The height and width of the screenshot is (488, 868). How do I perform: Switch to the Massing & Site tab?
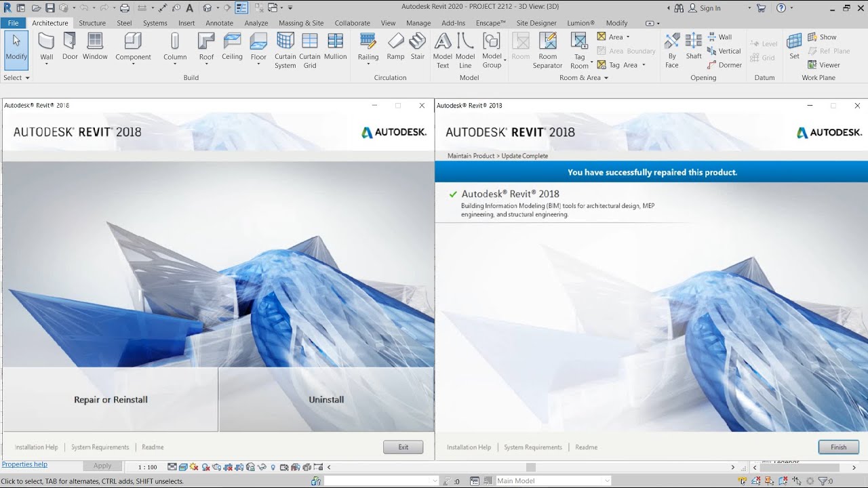301,23
